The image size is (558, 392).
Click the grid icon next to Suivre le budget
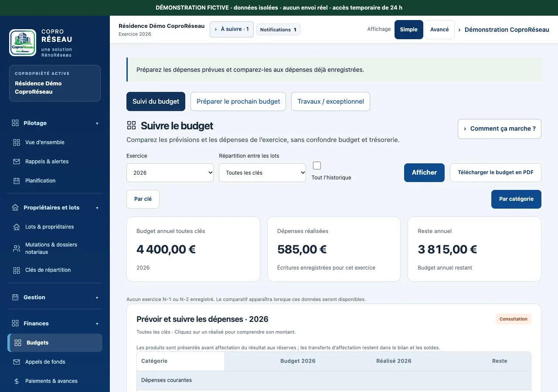(131, 126)
